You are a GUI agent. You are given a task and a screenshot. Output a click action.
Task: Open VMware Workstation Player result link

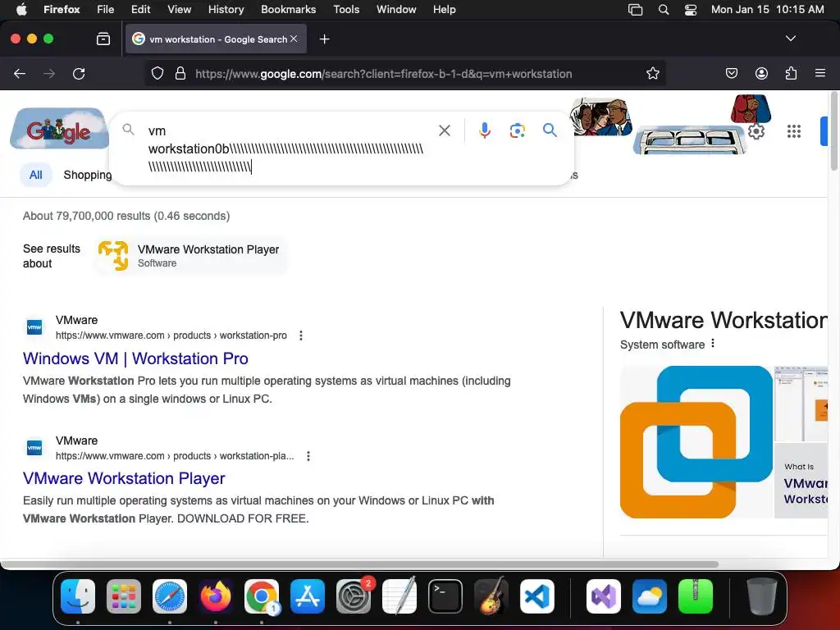(x=124, y=478)
